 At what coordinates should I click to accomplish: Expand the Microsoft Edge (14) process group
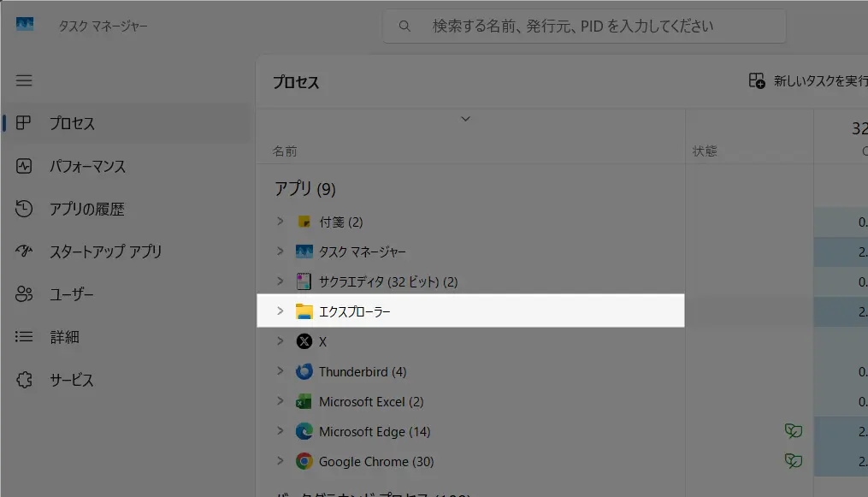click(x=280, y=431)
